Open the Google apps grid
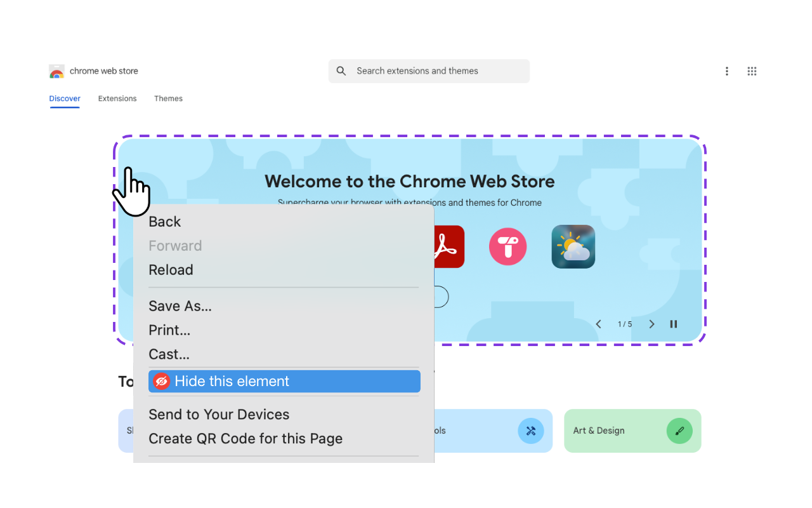This screenshot has height=508, width=812. pos(752,71)
